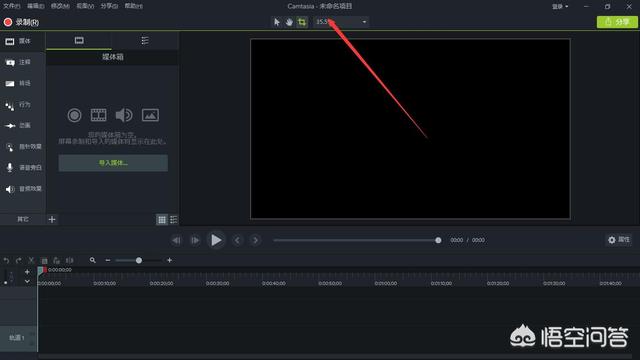Open the audio effects speaker panel
Viewport: 640px width, 360px height.
click(23, 189)
